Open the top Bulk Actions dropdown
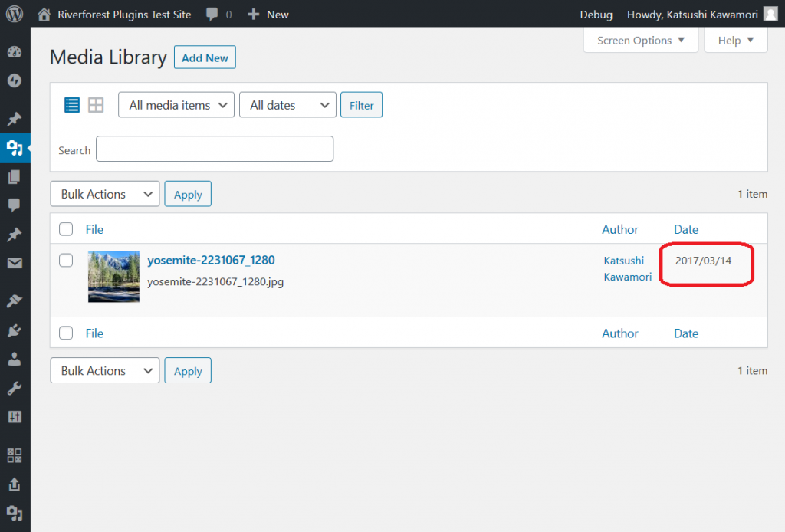 105,194
